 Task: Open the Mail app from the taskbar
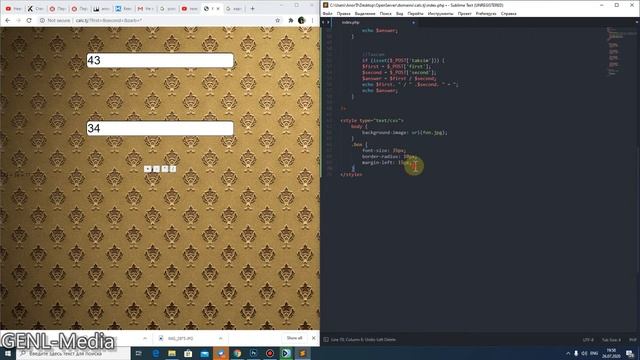[x=204, y=353]
